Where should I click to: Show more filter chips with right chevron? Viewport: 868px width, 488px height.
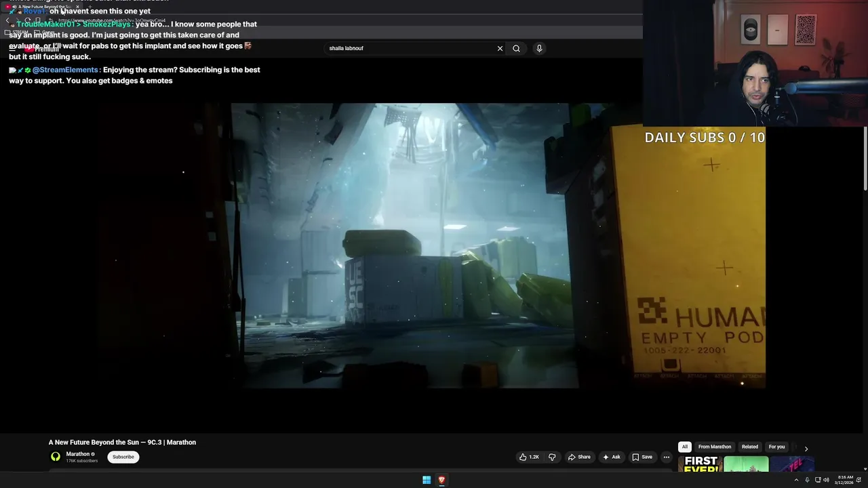click(x=806, y=448)
